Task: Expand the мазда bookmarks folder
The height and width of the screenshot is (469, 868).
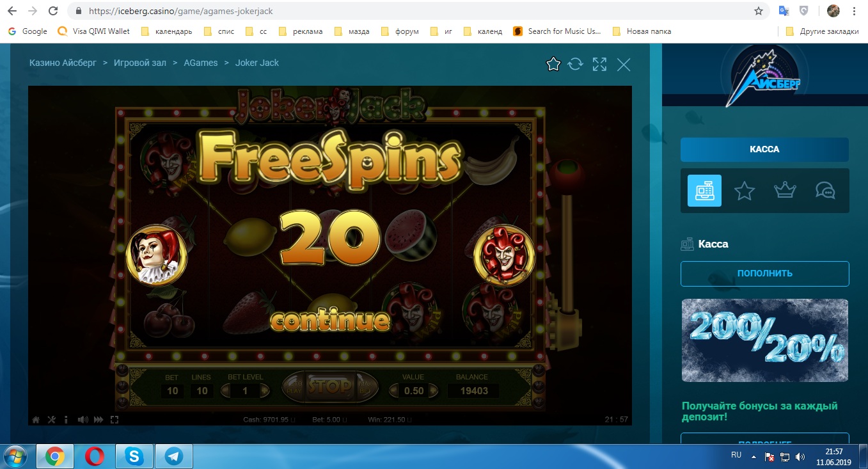Action: pos(352,31)
